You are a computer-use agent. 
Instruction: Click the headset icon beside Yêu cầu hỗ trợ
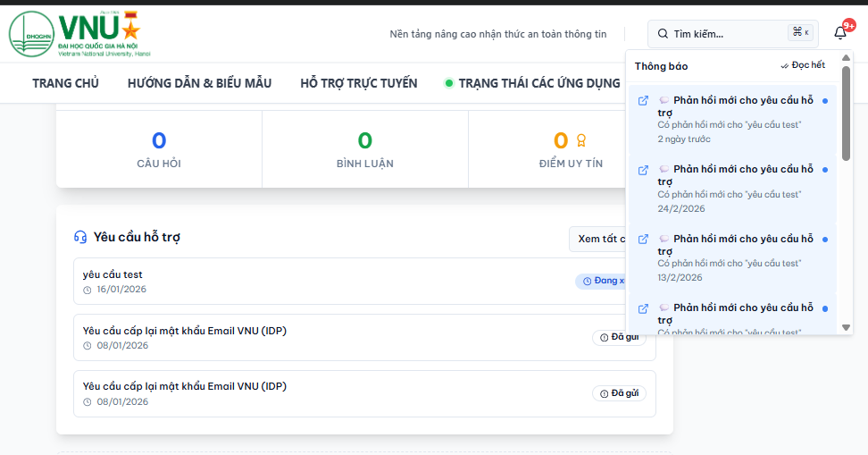(80, 237)
